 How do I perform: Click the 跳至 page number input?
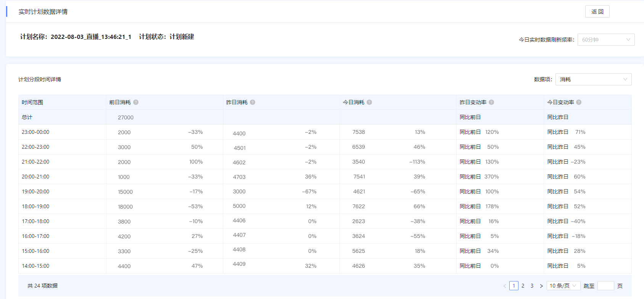(x=605, y=286)
